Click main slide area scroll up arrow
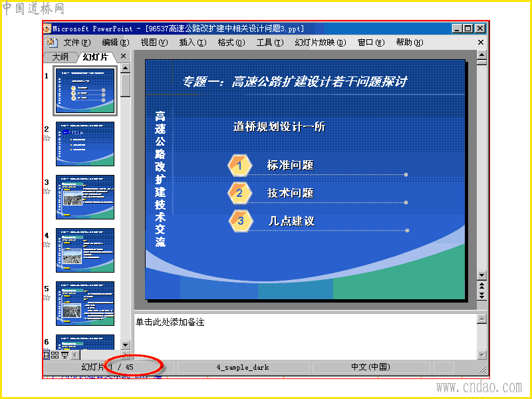Image resolution: width=532 pixels, height=399 pixels. 481,55
